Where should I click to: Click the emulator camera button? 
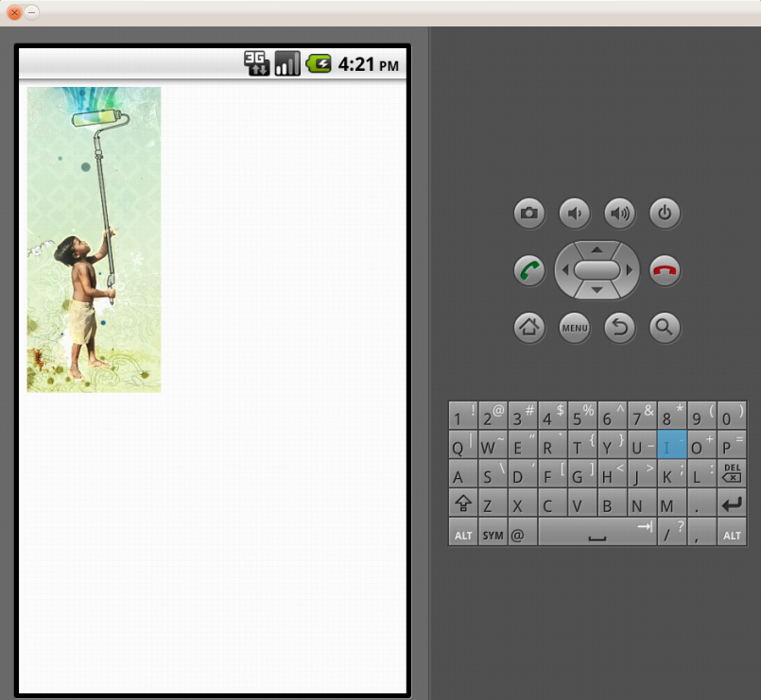[529, 213]
